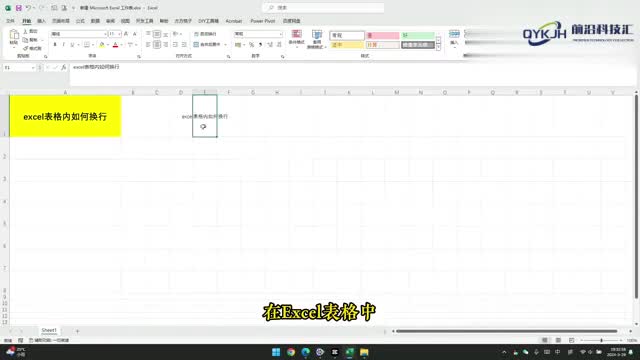The width and height of the screenshot is (640, 360).
Task: Open the Alignment group dialog launcher
Action: point(229,56)
